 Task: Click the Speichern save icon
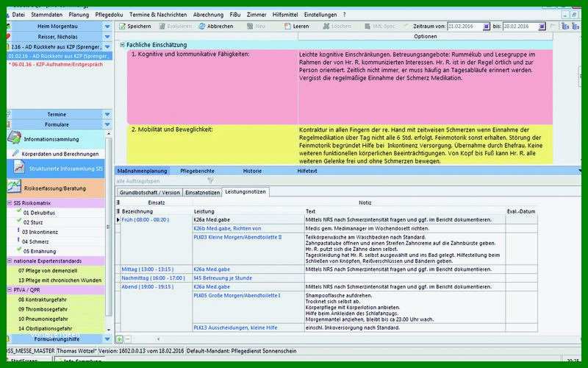pyautogui.click(x=122, y=26)
